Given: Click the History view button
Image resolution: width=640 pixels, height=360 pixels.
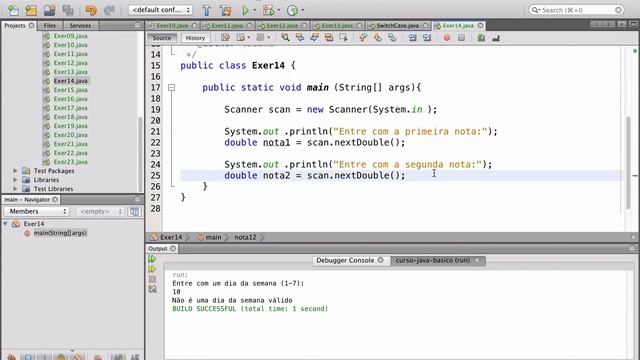Looking at the screenshot, I should coord(195,38).
